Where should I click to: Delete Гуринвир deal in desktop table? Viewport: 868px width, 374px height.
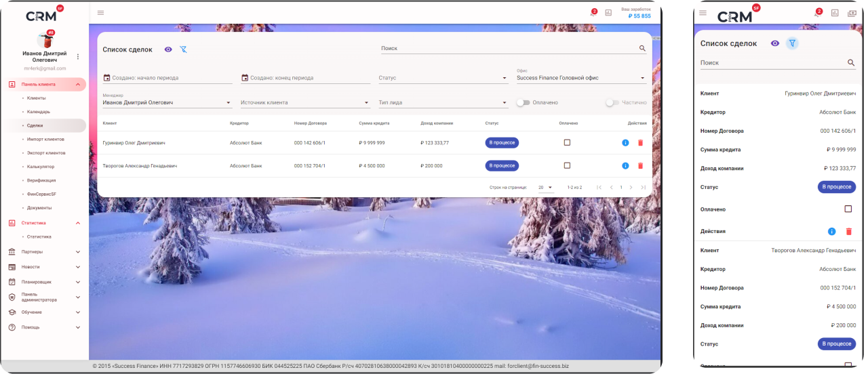tap(640, 143)
